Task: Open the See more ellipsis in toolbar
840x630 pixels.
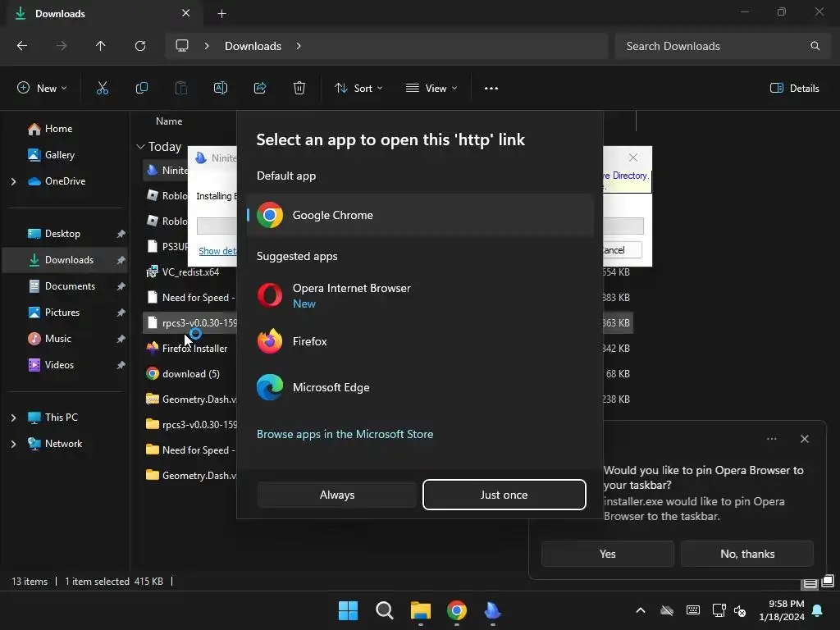Action: coord(491,88)
